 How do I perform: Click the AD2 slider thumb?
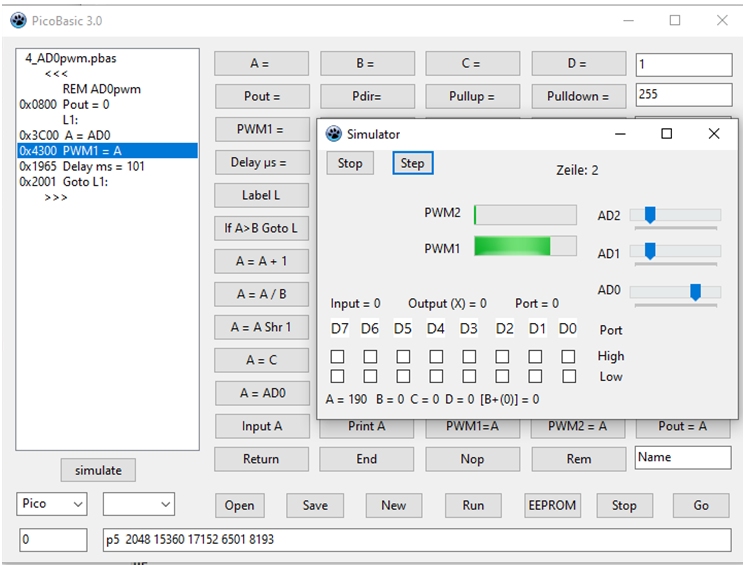click(x=650, y=215)
